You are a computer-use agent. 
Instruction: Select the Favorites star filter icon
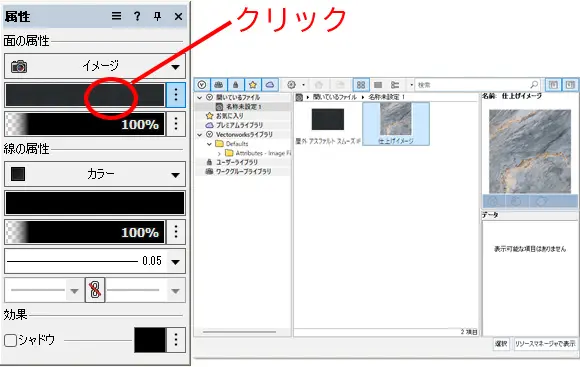coord(253,85)
